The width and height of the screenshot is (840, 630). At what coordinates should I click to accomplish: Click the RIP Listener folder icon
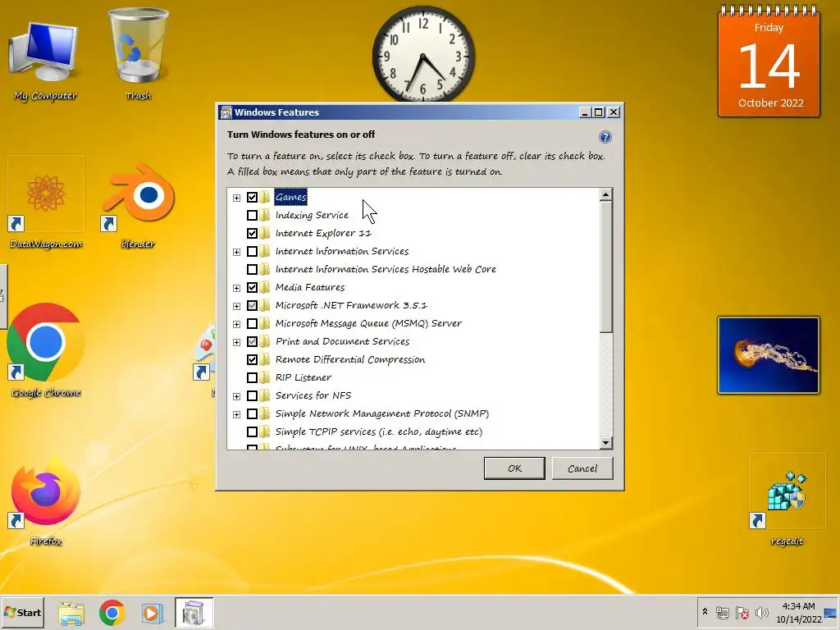coord(265,377)
